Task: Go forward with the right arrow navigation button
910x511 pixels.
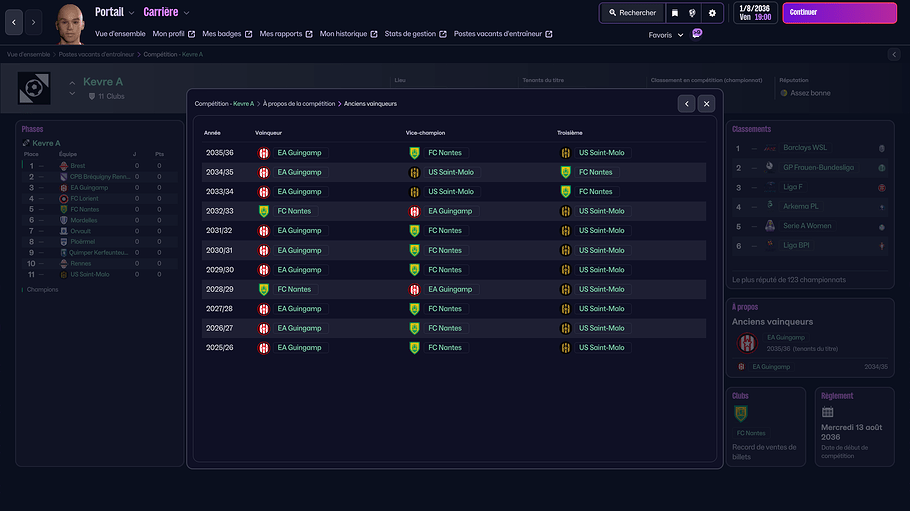Action: [x=34, y=22]
